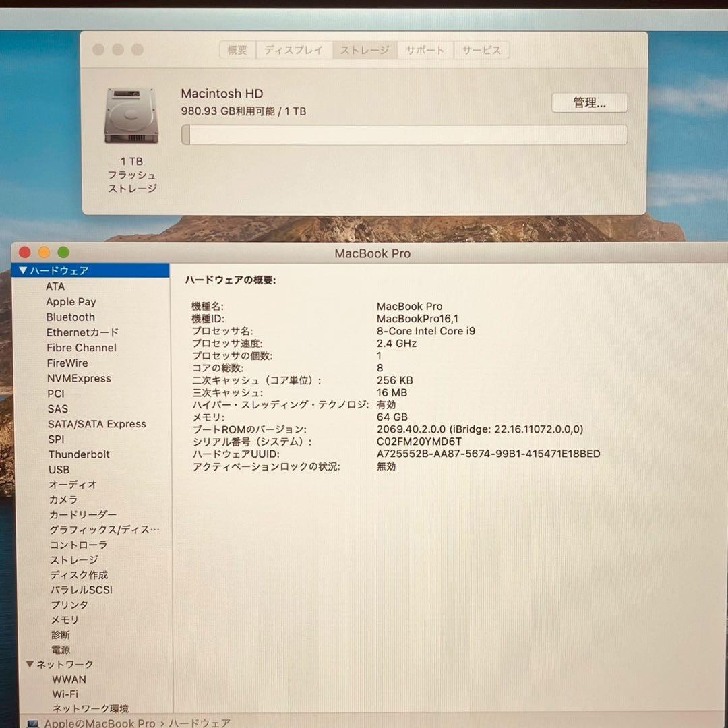Open the 概要 view
This screenshot has height=728, width=728.
(x=237, y=49)
